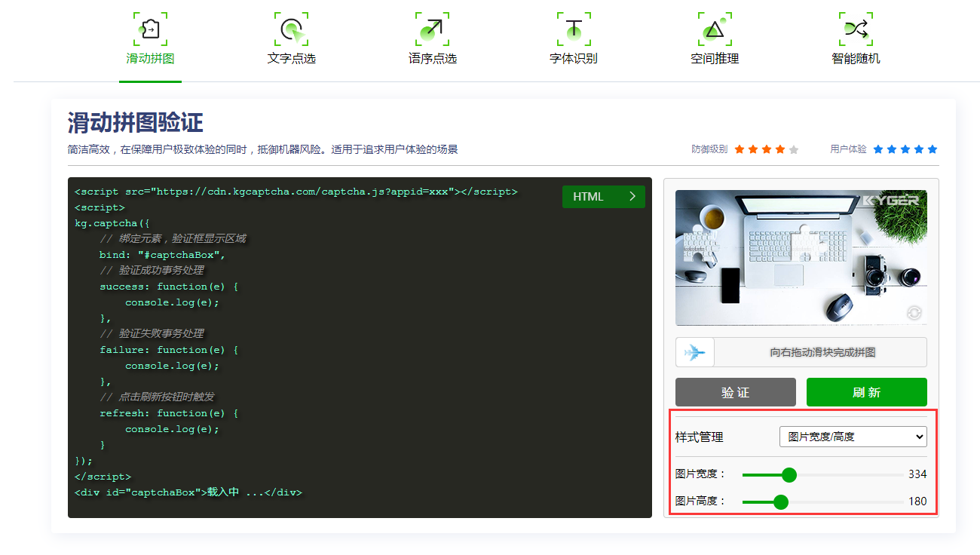The image size is (980, 555).
Task: Click the green HTML button
Action: (604, 197)
